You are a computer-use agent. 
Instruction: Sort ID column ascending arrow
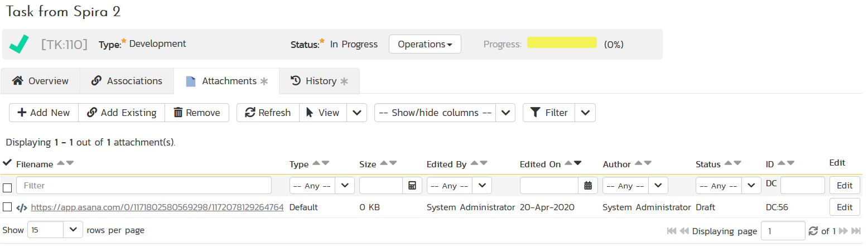coord(781,163)
